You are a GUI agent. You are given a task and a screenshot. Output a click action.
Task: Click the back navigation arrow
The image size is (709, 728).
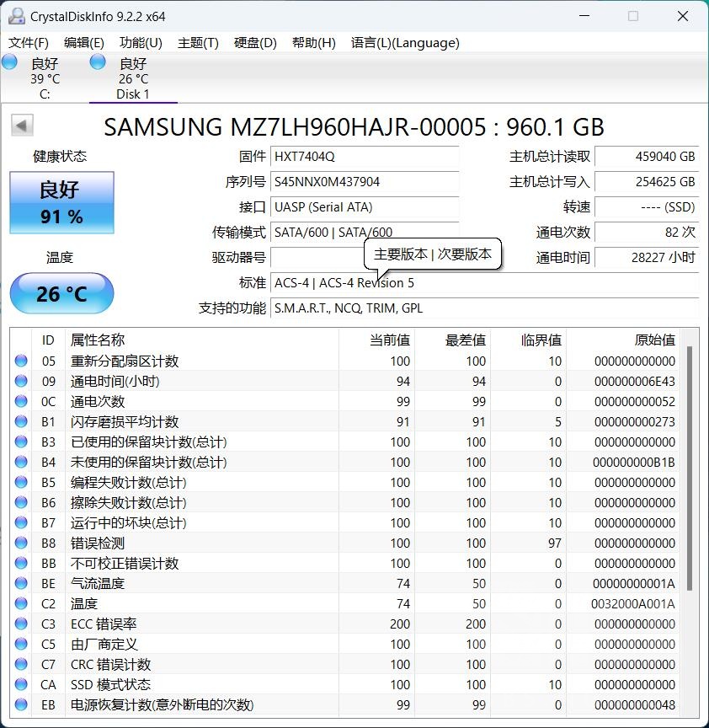pyautogui.click(x=21, y=125)
